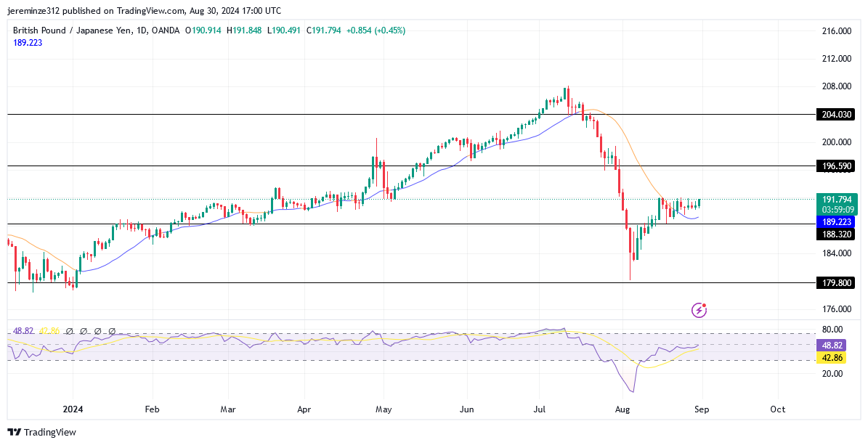Click the +0.854 (+0.45%) change value
The height and width of the screenshot is (445, 868).
click(x=376, y=31)
